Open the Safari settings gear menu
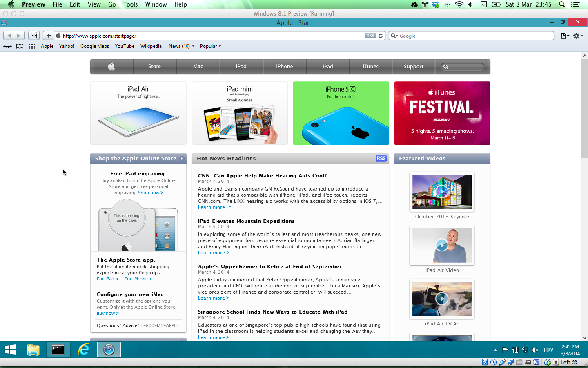 tap(578, 36)
